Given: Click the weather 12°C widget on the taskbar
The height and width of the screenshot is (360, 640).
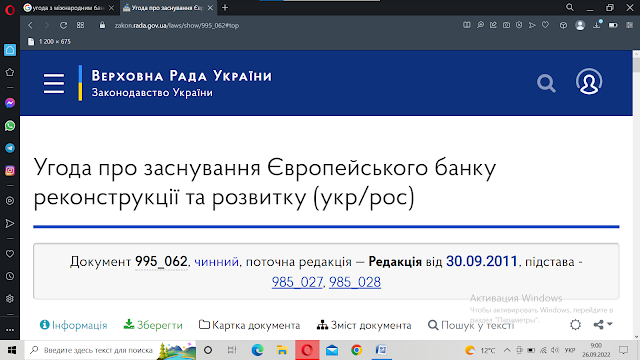Looking at the screenshot, I should click(x=481, y=350).
